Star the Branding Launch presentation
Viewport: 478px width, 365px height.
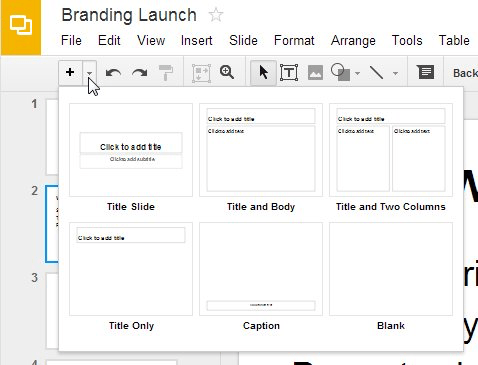click(x=216, y=15)
